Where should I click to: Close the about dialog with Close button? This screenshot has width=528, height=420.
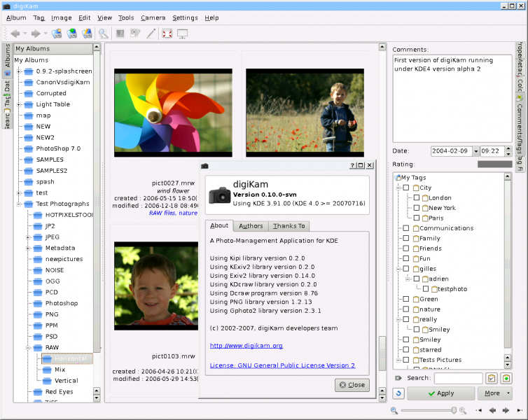pos(352,385)
